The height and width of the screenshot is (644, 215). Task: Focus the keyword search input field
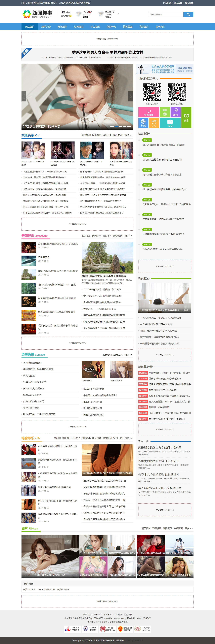pos(166,14)
